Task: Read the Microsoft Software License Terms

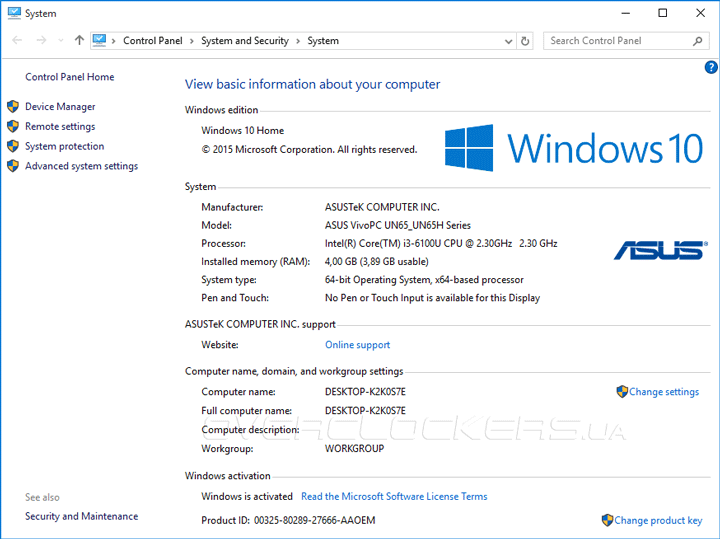Action: (x=394, y=496)
